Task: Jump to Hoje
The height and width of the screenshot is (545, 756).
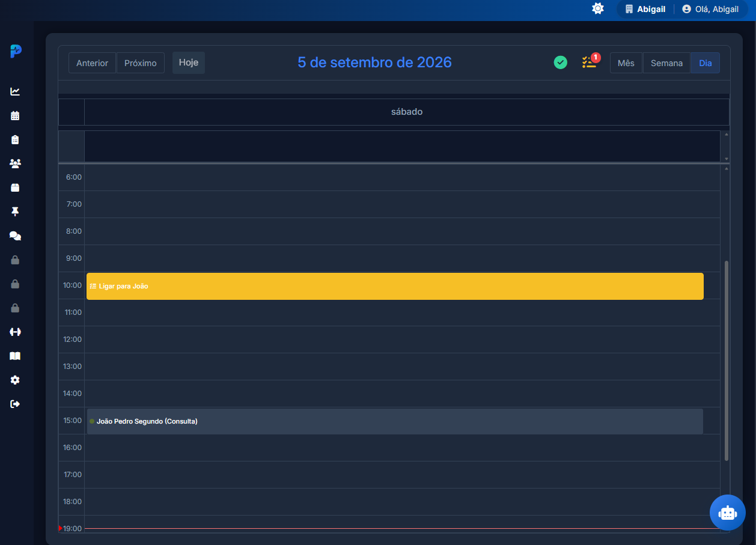Action: (x=189, y=62)
